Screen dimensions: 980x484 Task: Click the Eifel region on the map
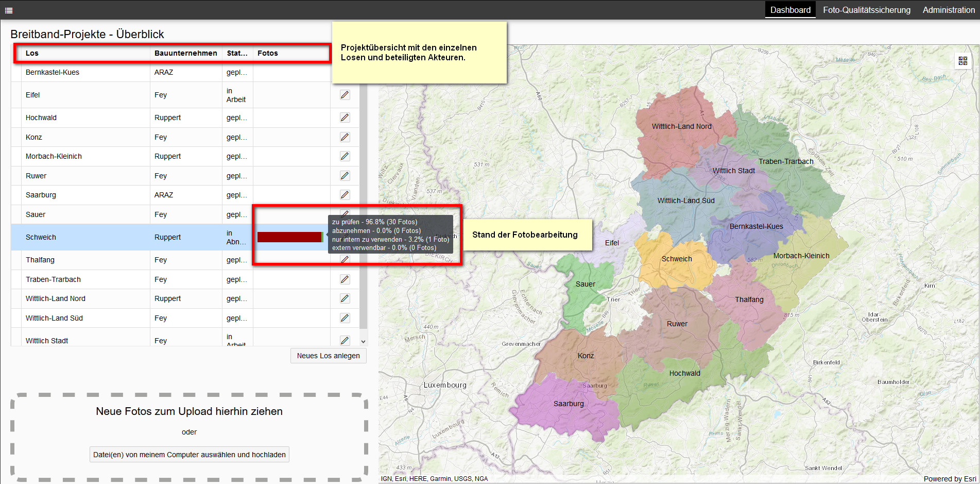(612, 243)
